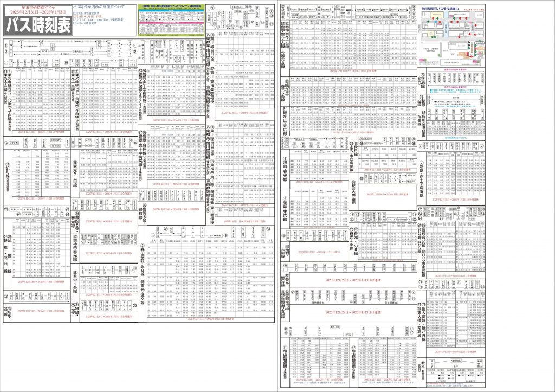Viewport: 555px width, 392px height.
Task: Select the ⑭ 旭町線 vertical route label
Action: (7, 172)
